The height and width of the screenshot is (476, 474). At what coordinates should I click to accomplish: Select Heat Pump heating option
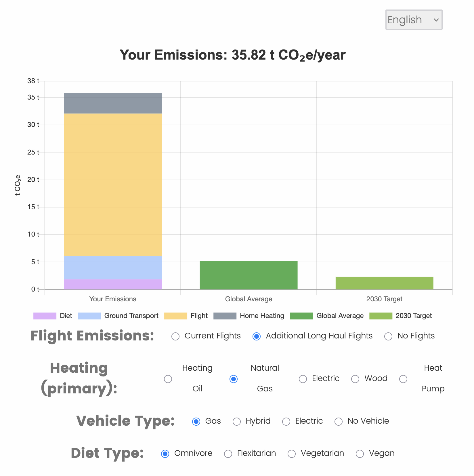[x=403, y=379]
